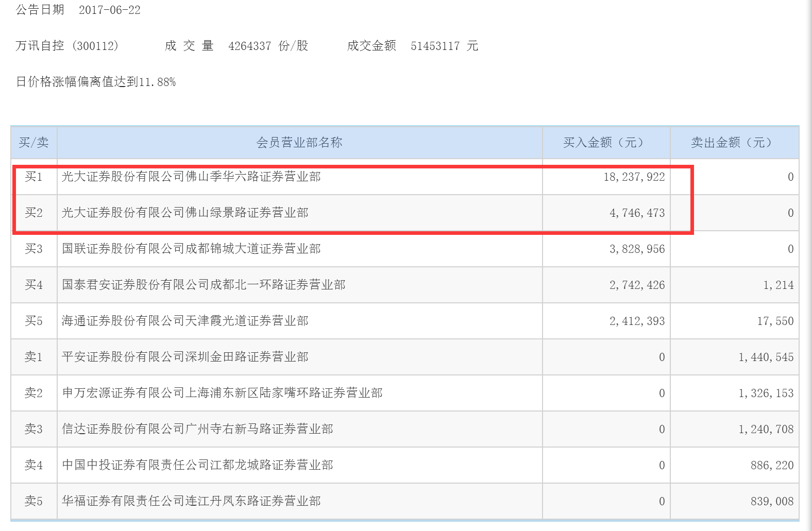The image size is (812, 531).
Task: Click the buy amount 2,412,393
Action: [637, 321]
